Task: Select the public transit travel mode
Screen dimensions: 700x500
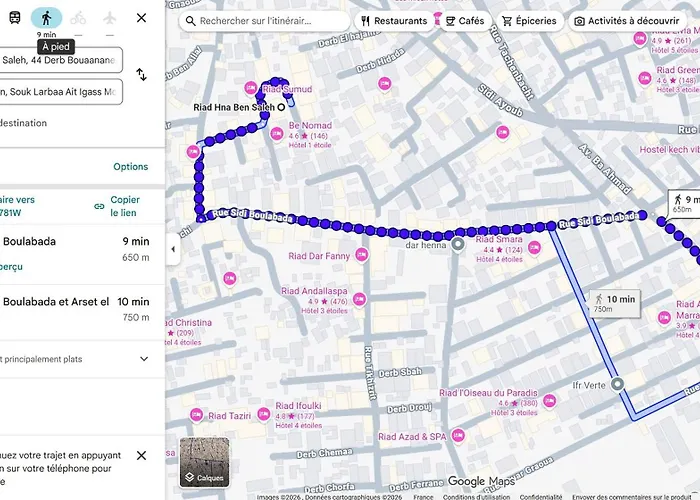Action: point(15,18)
